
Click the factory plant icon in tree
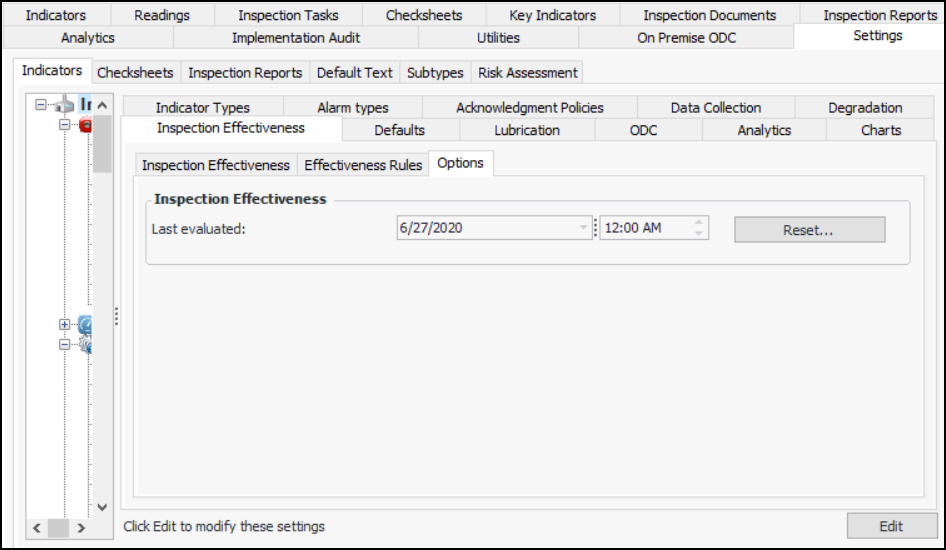pyautogui.click(x=65, y=105)
